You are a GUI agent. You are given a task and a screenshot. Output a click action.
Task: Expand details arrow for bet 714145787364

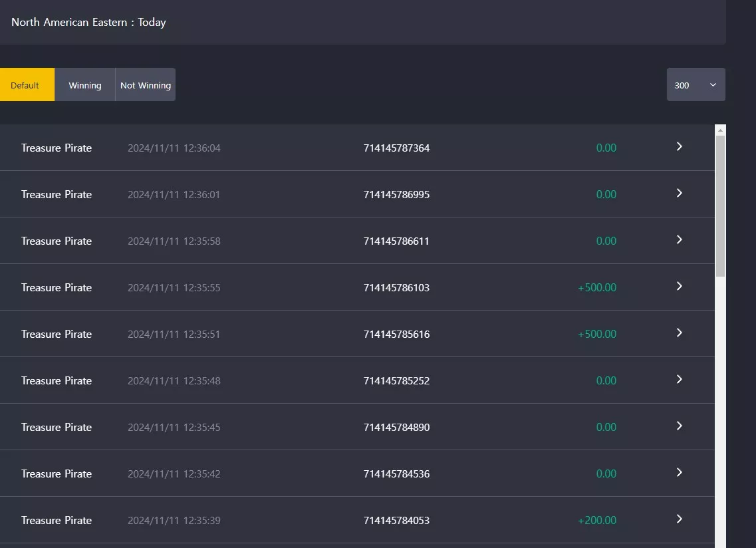(x=680, y=147)
